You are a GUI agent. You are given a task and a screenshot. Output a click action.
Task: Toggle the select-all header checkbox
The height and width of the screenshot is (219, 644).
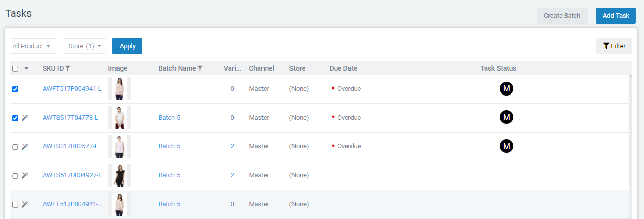point(15,69)
